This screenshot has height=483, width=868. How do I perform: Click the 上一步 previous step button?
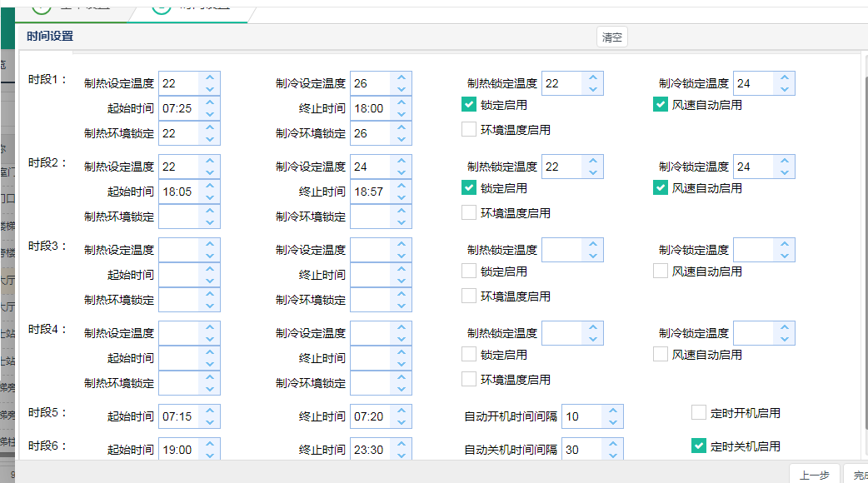click(814, 475)
